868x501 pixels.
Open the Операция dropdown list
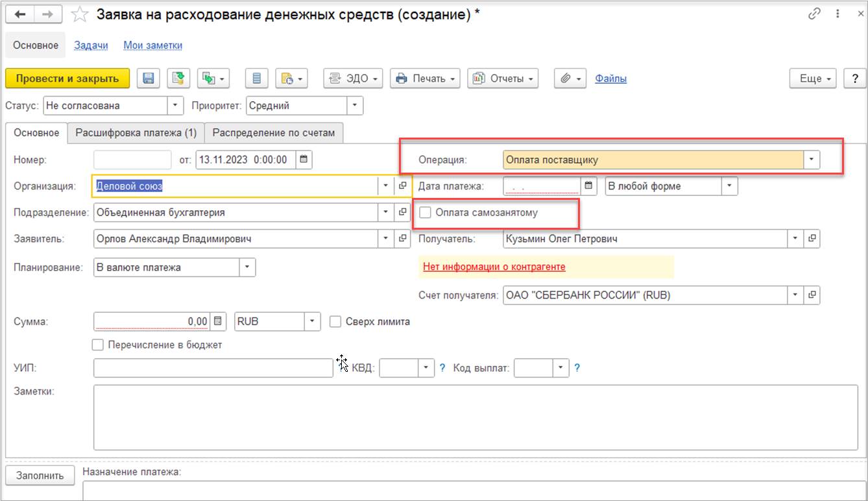click(812, 160)
